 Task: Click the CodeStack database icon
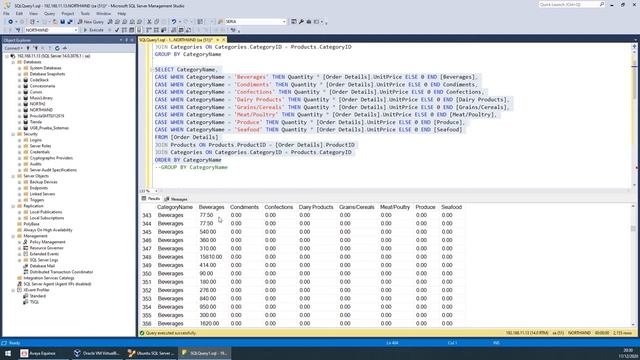26,80
